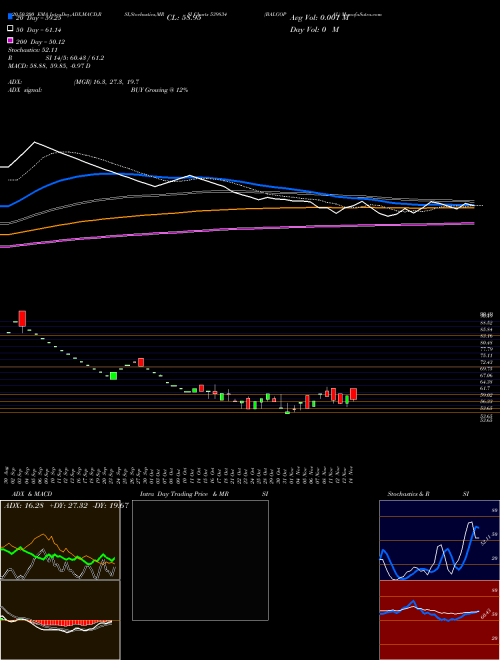500x660 pixels.
Task: Click the peak of the white moving average line
Action: coord(35,142)
